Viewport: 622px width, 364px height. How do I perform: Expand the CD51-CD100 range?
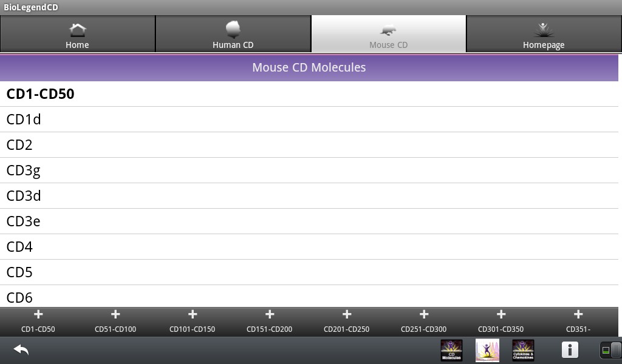click(115, 320)
